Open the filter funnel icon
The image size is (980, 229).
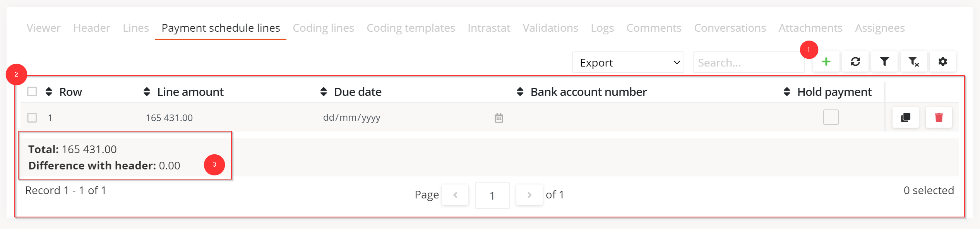[x=884, y=62]
